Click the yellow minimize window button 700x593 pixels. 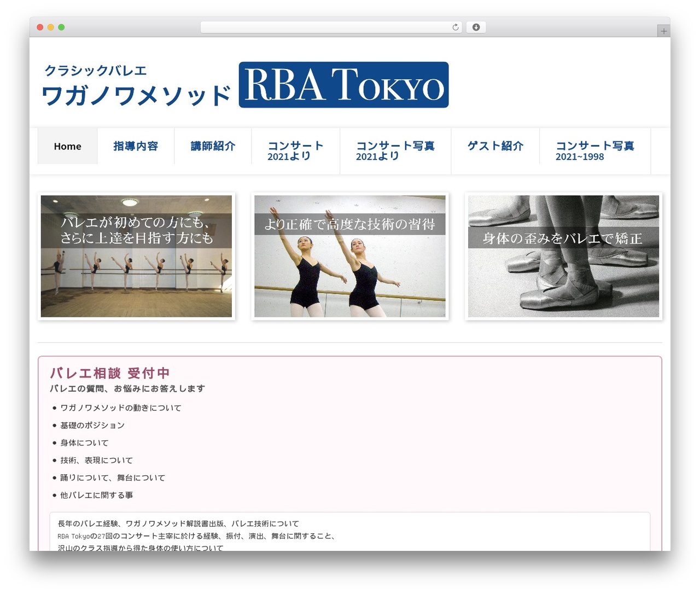(51, 27)
